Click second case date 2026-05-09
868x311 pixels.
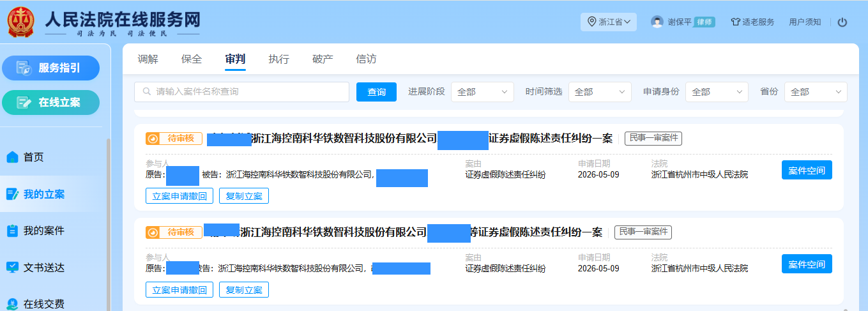click(598, 268)
